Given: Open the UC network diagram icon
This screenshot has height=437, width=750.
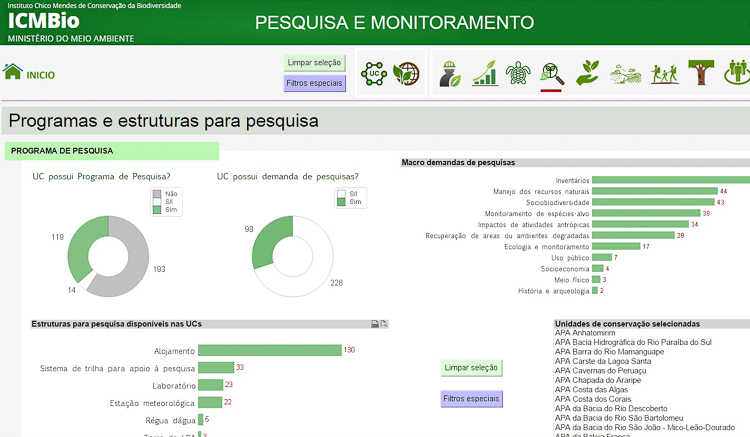Looking at the screenshot, I should coord(374,73).
